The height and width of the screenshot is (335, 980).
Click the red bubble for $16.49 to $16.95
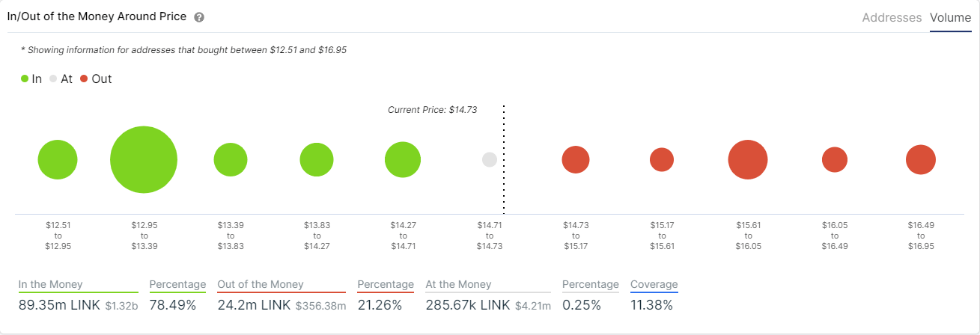point(921,159)
